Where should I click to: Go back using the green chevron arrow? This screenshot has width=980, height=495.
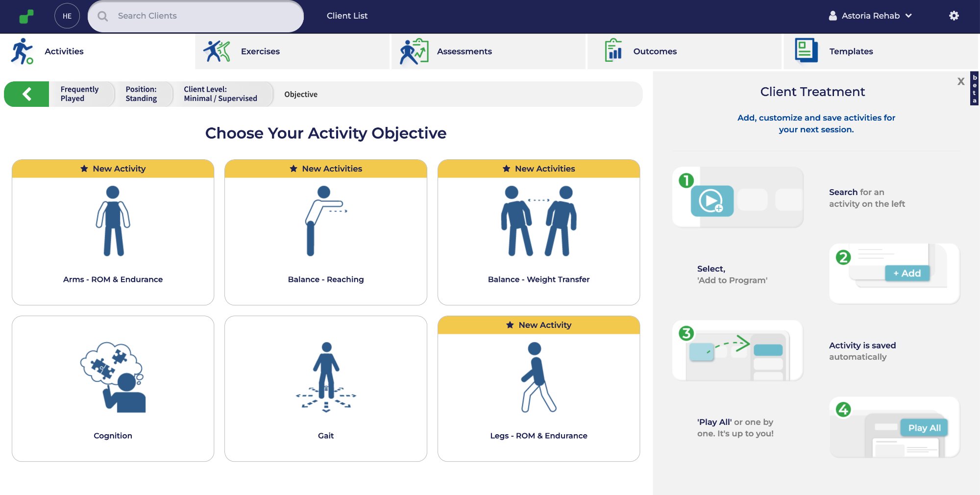coord(27,93)
